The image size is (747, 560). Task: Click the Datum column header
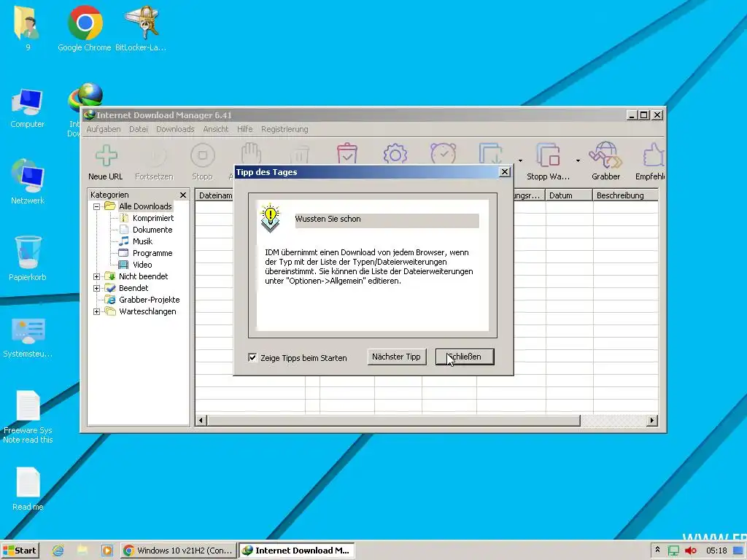click(x=569, y=195)
